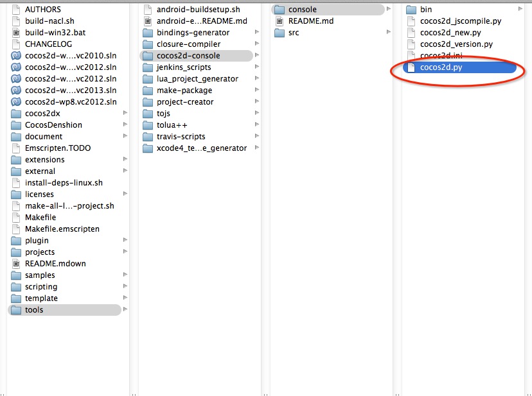This screenshot has width=532, height=396.
Task: Select the Makefile.emscripten file
Action: (62, 229)
